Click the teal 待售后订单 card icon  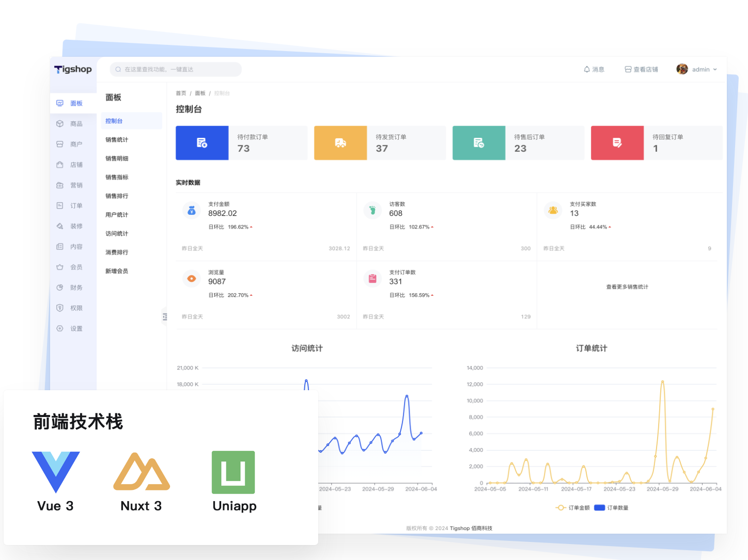[x=479, y=143]
